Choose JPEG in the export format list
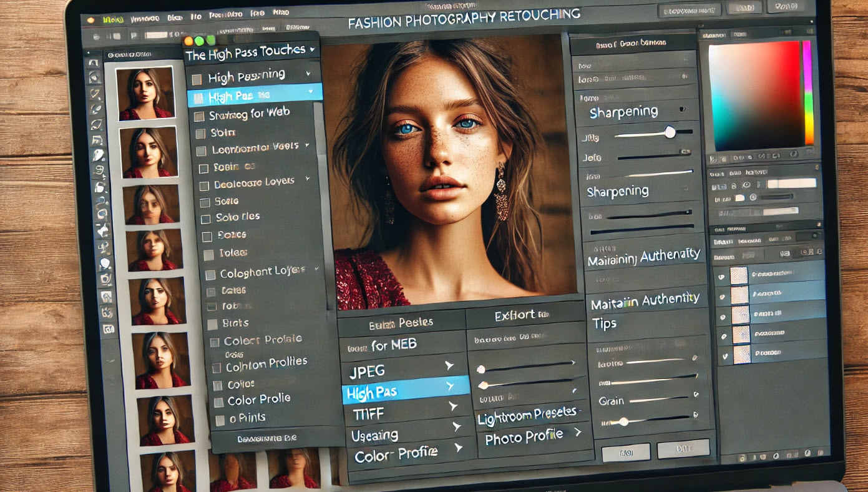Screen dimensions: 868x492 tap(367, 373)
